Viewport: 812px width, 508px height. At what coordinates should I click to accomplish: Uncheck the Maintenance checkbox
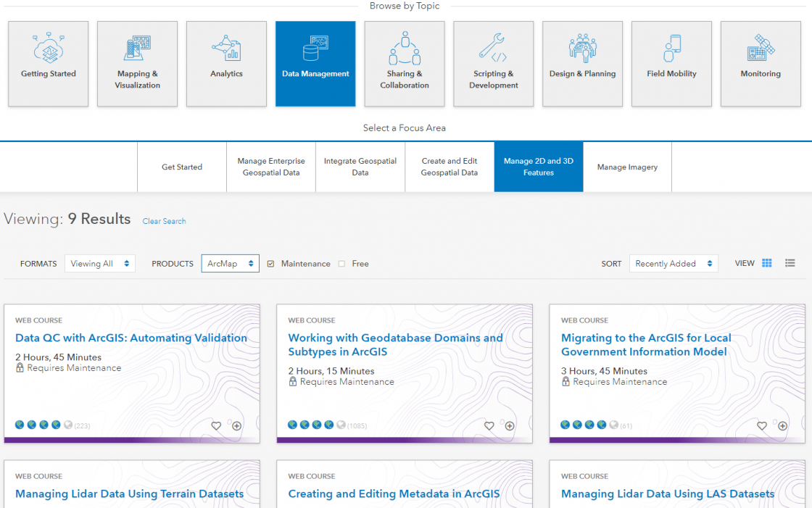click(270, 264)
